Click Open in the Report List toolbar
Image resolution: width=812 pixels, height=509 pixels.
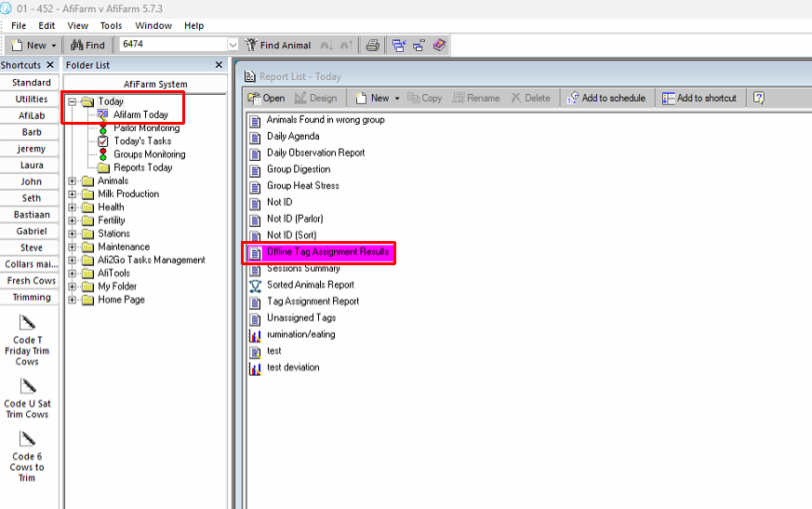266,98
